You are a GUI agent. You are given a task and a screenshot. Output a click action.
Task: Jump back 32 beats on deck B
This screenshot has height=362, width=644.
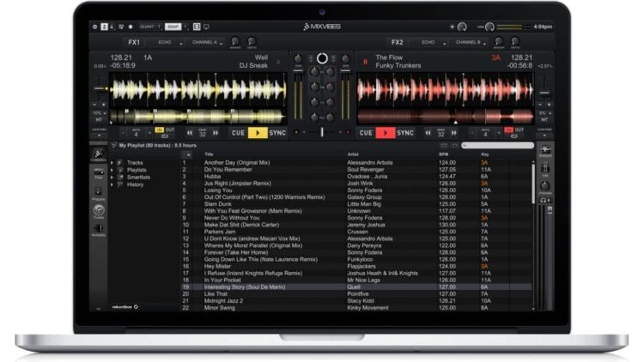(x=428, y=133)
